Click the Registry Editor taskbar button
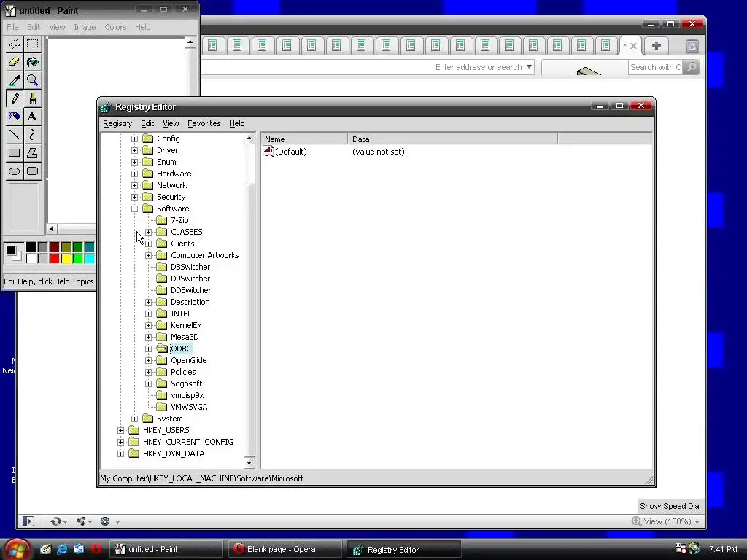The height and width of the screenshot is (560, 747). tap(404, 550)
